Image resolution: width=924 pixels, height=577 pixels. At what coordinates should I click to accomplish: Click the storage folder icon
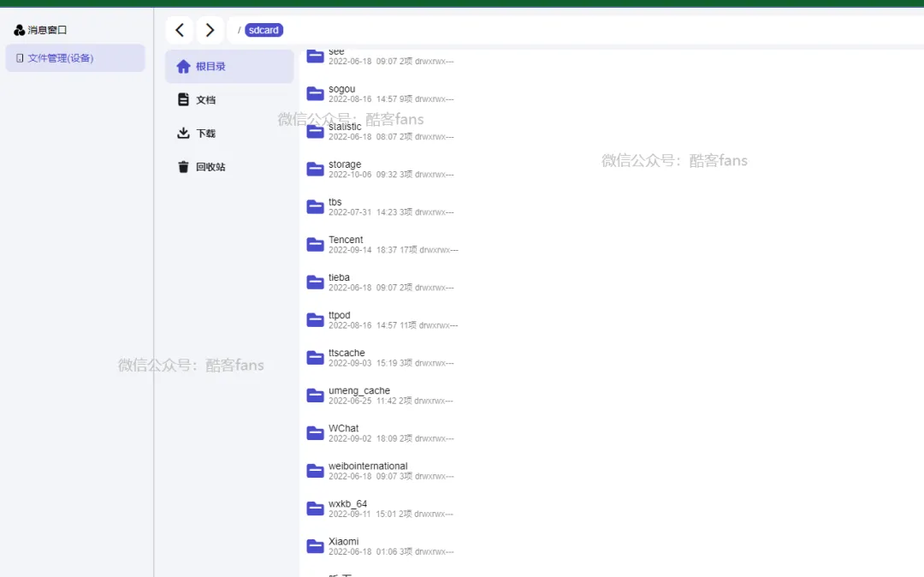click(315, 169)
